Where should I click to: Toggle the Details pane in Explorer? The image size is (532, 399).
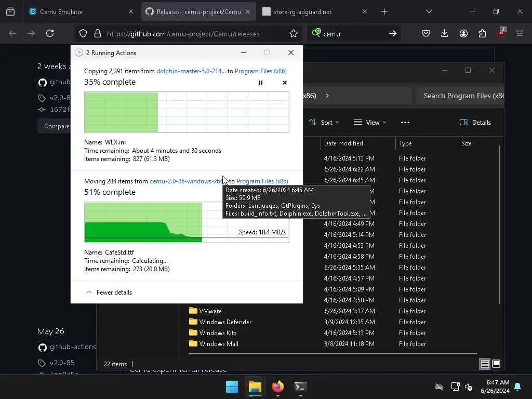point(475,123)
